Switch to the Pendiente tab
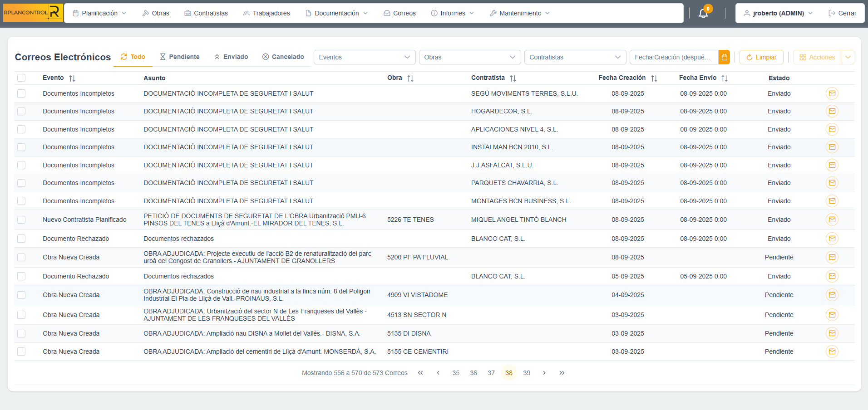The image size is (868, 410). click(180, 57)
